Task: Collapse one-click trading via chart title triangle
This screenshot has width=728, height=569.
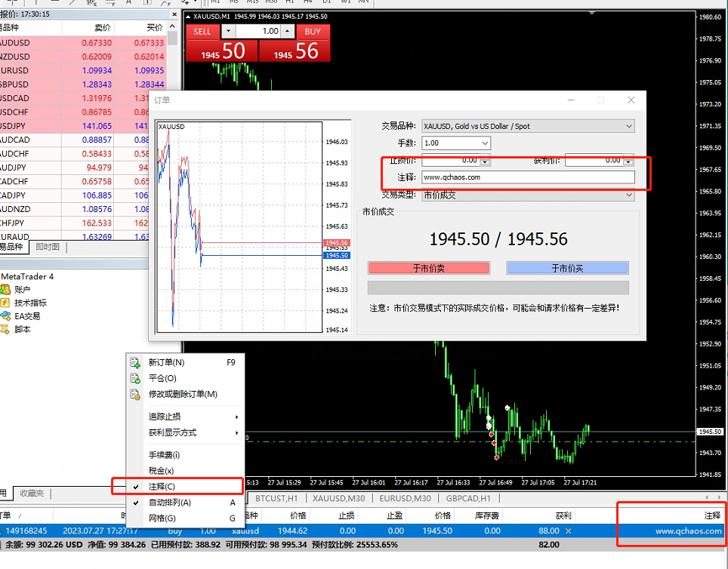Action: point(188,17)
